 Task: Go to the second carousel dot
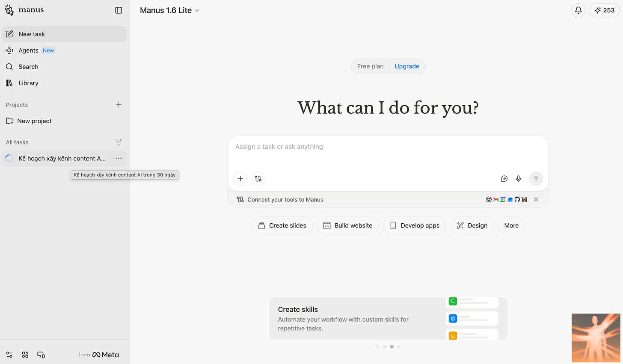click(x=385, y=347)
